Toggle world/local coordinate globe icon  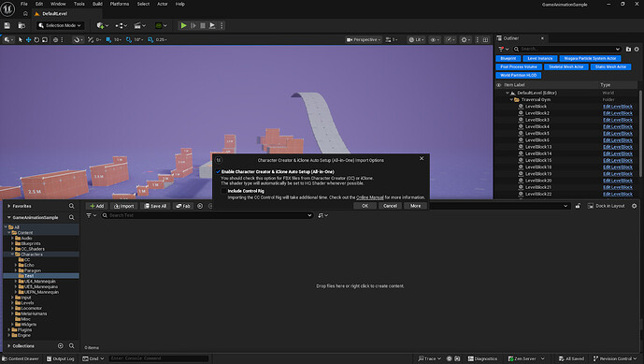pyautogui.click(x=55, y=40)
